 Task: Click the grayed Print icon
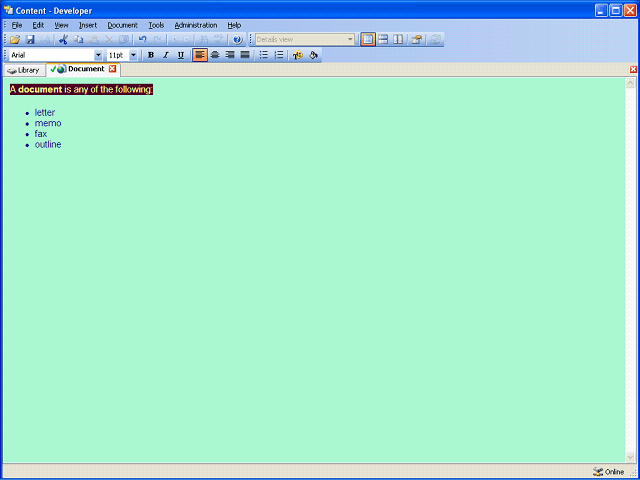[x=45, y=40]
